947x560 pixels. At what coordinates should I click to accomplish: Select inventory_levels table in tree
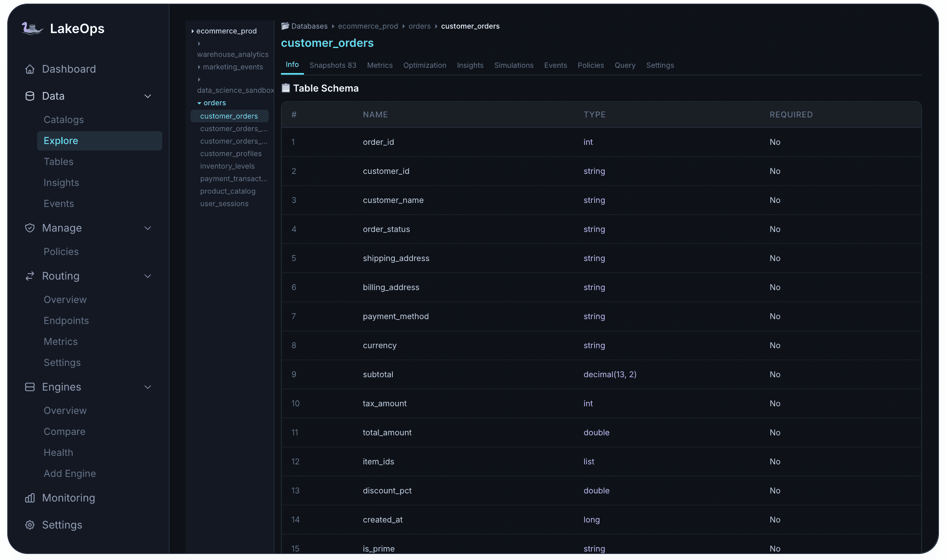227,166
